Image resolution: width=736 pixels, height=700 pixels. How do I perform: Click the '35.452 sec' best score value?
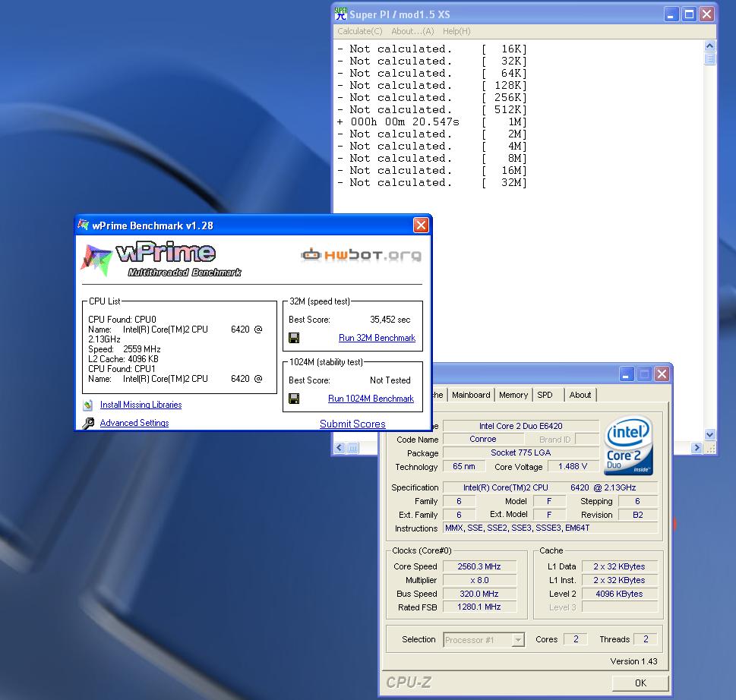click(390, 320)
